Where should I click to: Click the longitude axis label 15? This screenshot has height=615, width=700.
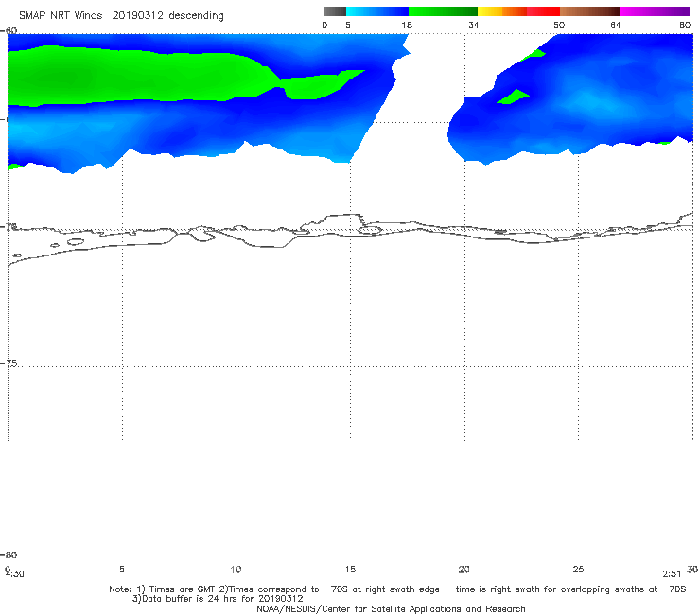(350, 569)
